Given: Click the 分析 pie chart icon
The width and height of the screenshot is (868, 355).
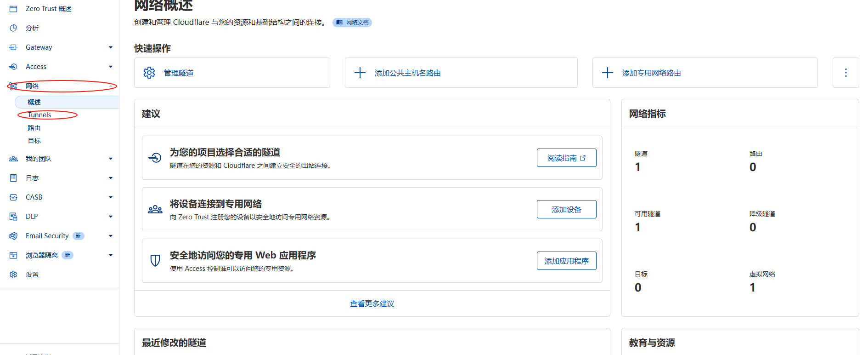Looking at the screenshot, I should 13,28.
